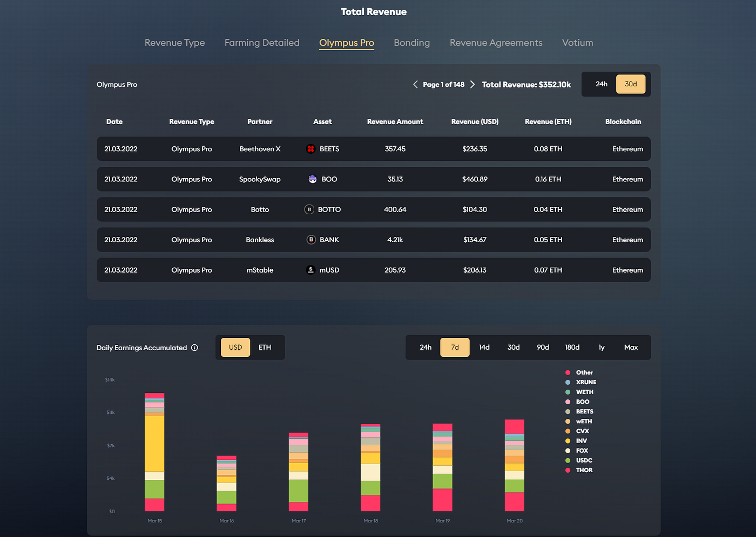Click the $236.35 revenue value

pos(475,149)
